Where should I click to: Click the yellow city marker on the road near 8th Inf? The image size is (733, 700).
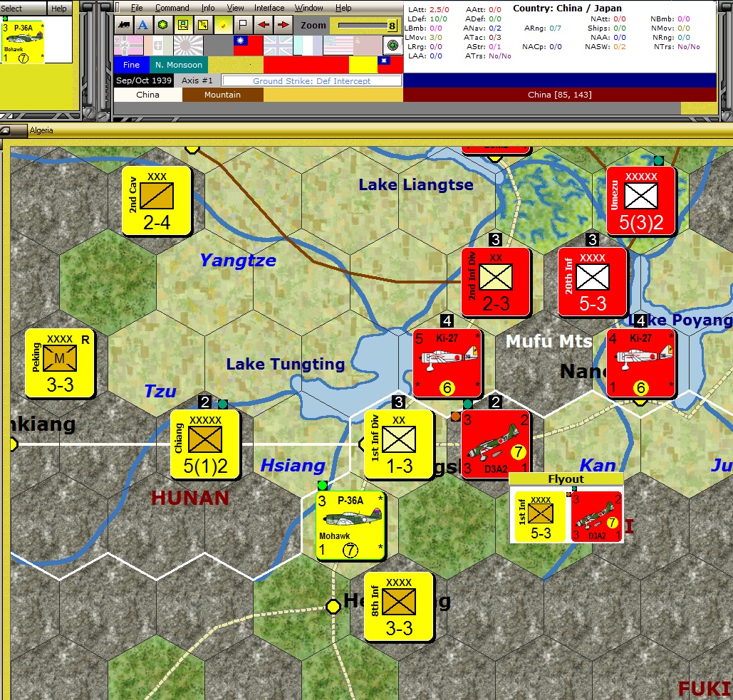click(333, 607)
